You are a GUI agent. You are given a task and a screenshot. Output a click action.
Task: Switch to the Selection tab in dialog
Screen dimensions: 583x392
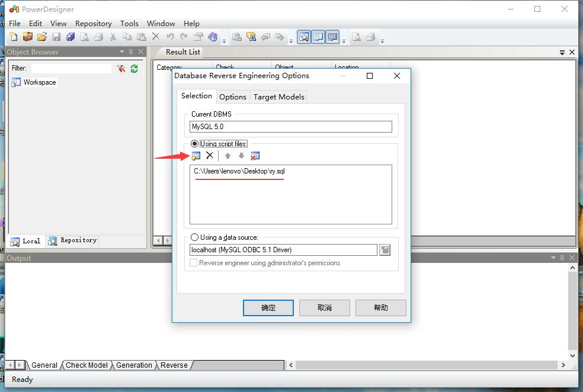[x=196, y=96]
